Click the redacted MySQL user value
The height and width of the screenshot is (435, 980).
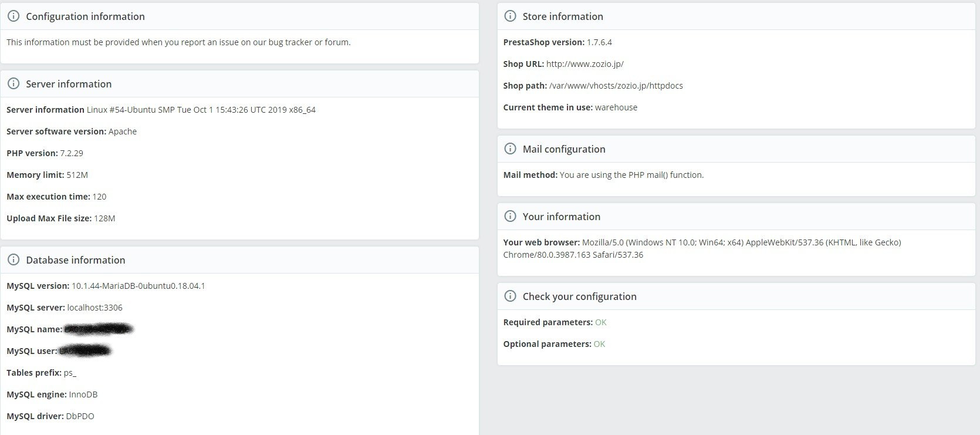click(x=85, y=351)
